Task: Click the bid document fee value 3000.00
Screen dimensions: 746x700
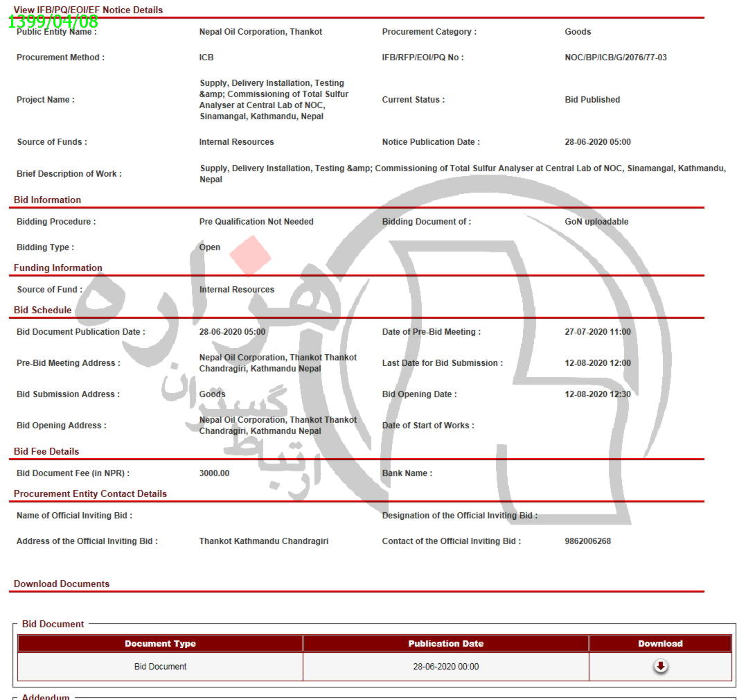Action: (x=214, y=473)
